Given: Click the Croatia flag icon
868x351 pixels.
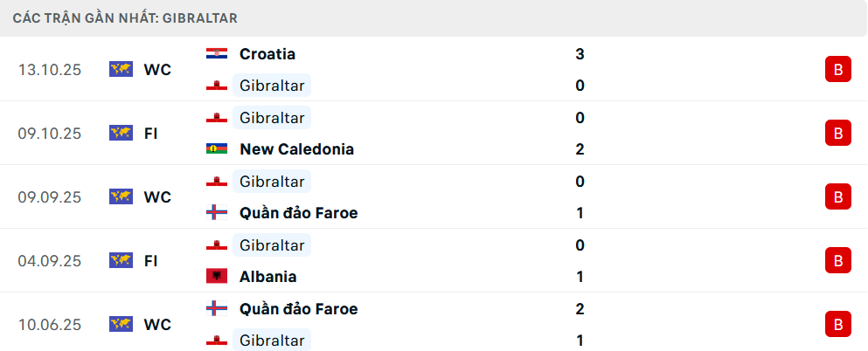Looking at the screenshot, I should coord(216,54).
